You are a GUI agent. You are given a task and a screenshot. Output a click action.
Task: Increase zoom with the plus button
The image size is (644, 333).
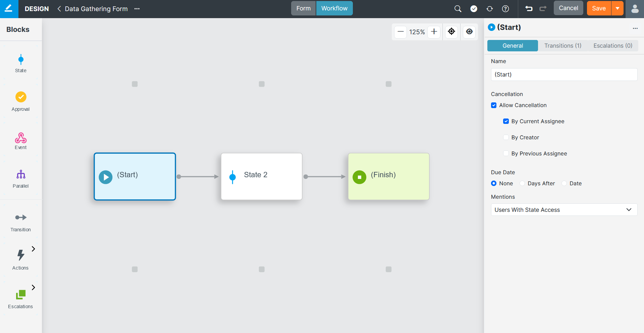(434, 32)
